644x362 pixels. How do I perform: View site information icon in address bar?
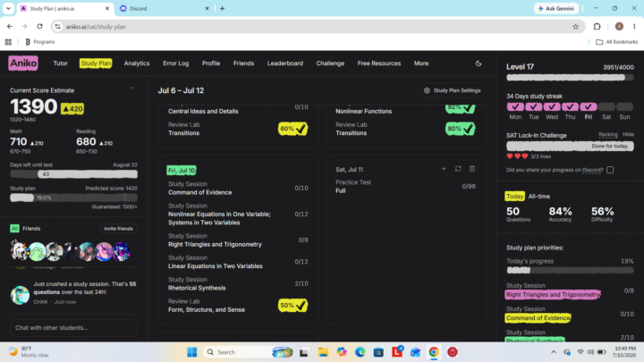tap(58, 27)
